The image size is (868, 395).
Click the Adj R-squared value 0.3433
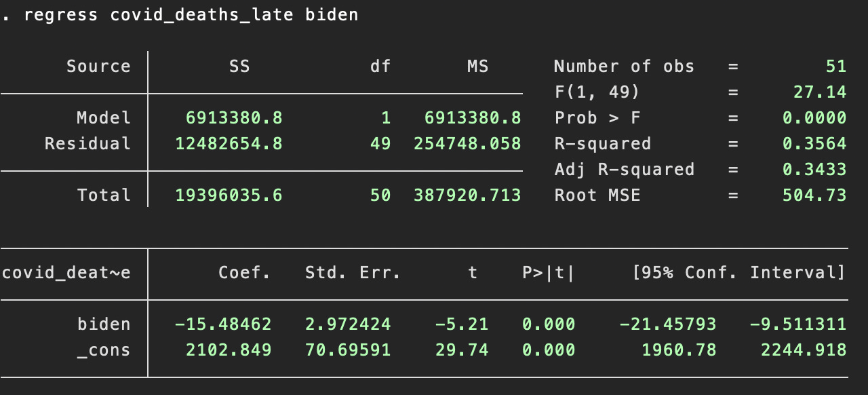point(814,170)
